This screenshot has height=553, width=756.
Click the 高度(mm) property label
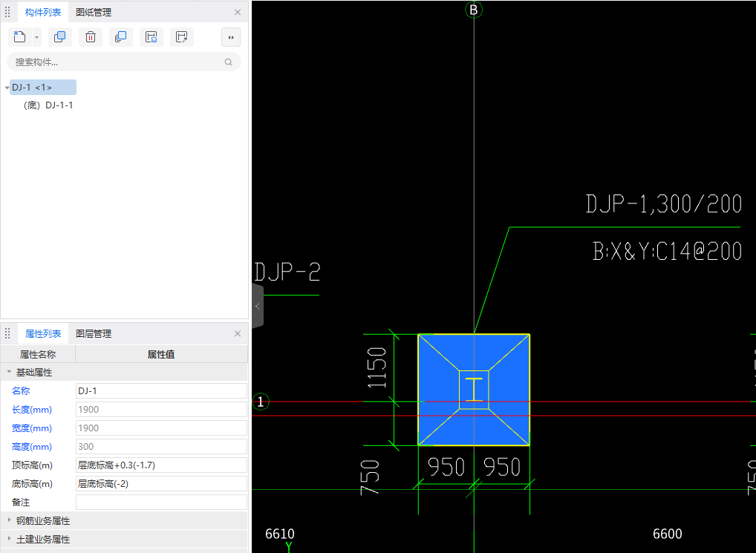32,447
